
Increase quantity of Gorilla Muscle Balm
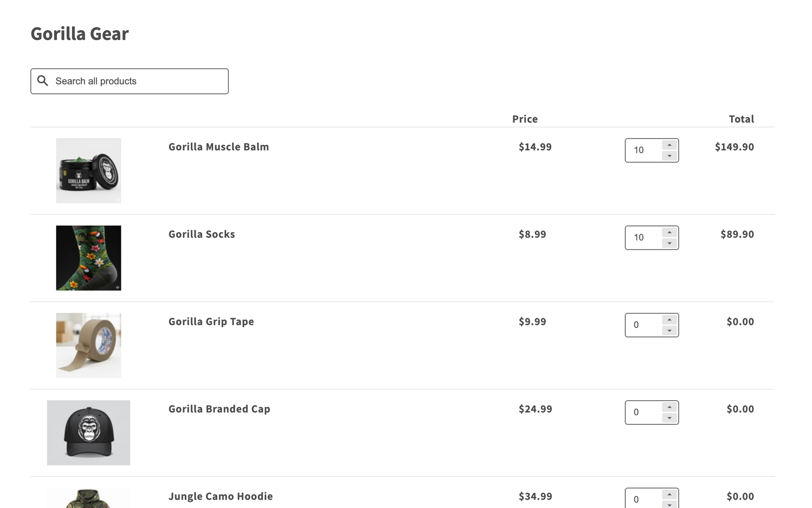coord(670,144)
